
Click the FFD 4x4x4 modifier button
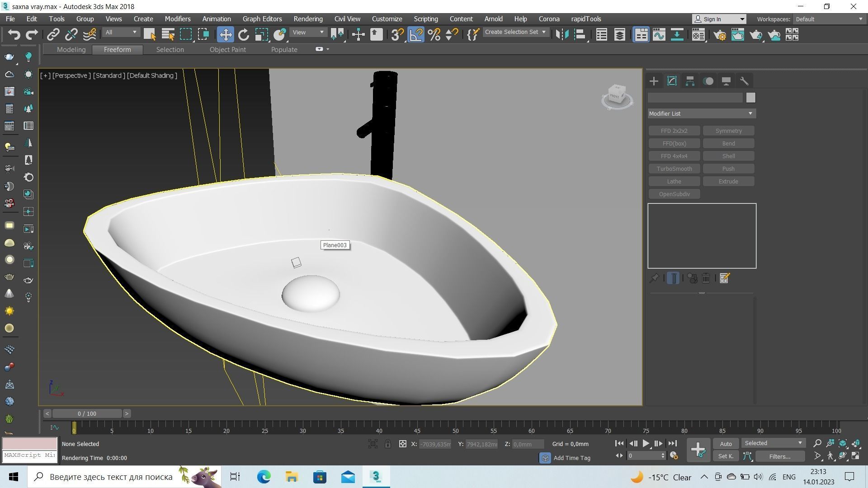(x=674, y=156)
